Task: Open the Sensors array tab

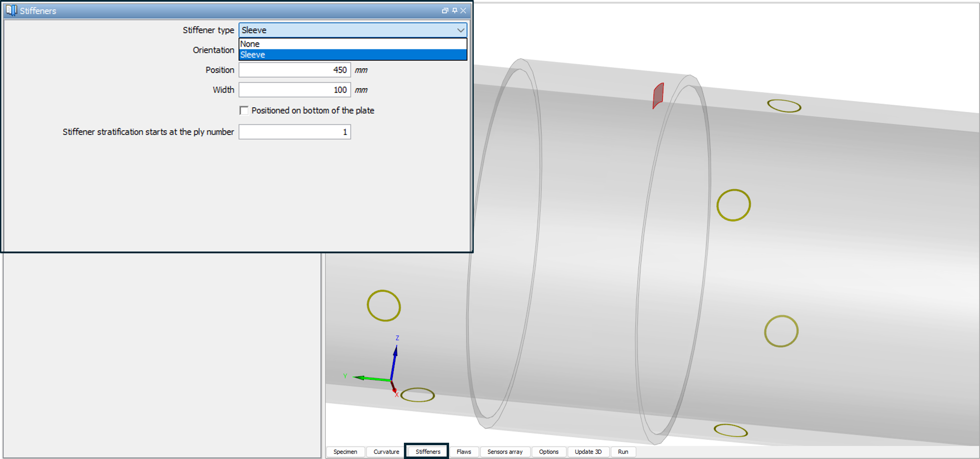Action: 505,451
